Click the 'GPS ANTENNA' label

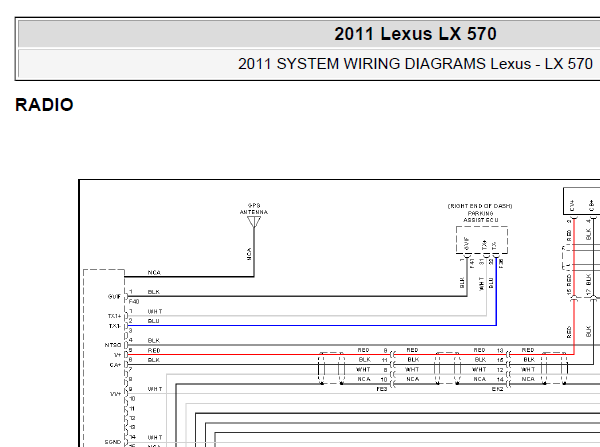coord(254,209)
